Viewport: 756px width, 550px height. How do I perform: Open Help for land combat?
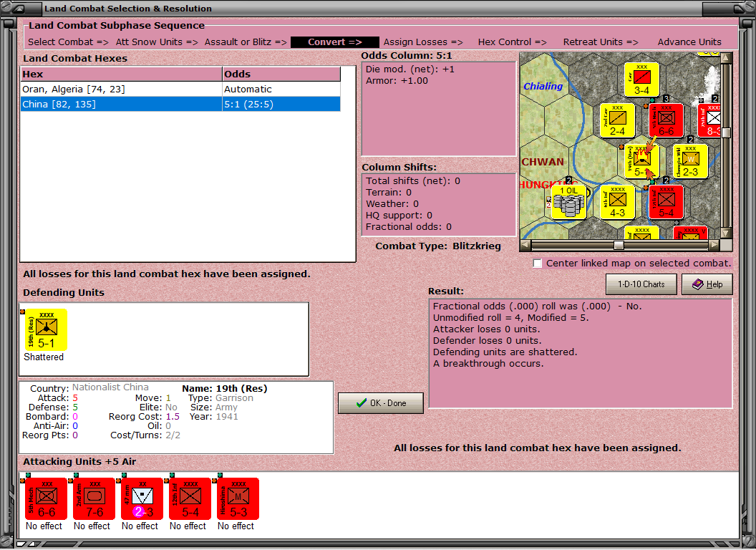point(707,284)
